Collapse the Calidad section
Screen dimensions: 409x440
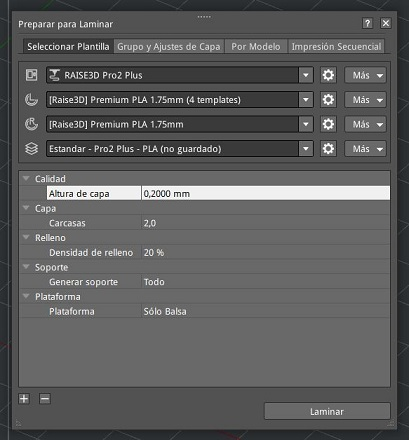[26, 178]
